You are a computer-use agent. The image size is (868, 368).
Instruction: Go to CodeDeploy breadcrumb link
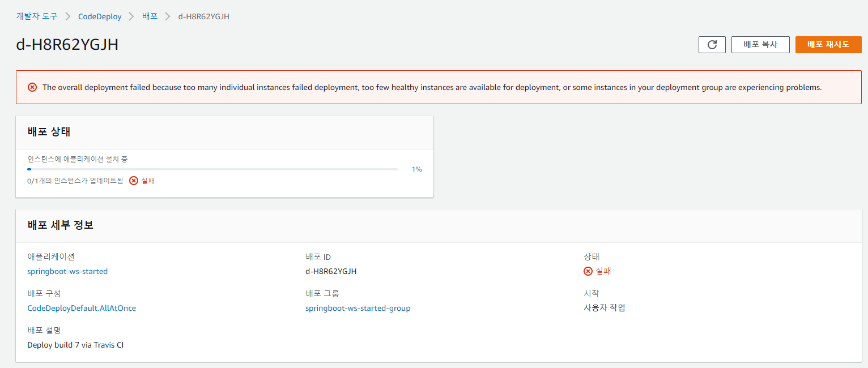pos(100,16)
